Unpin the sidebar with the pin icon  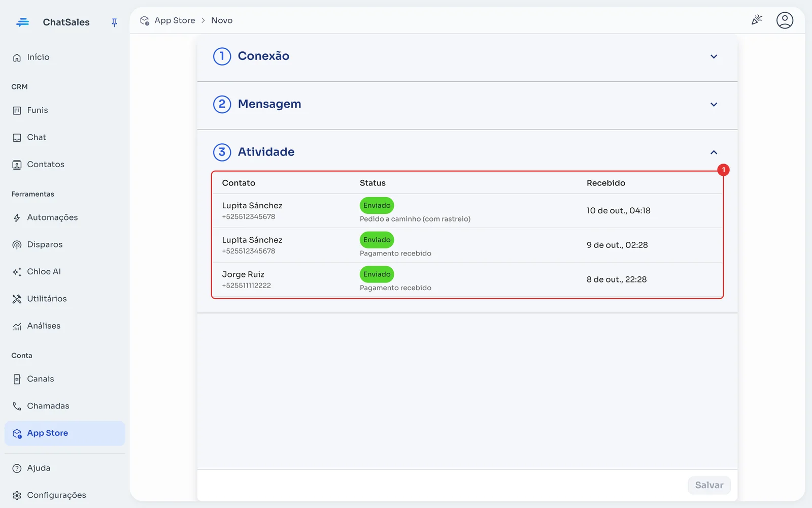(x=114, y=22)
